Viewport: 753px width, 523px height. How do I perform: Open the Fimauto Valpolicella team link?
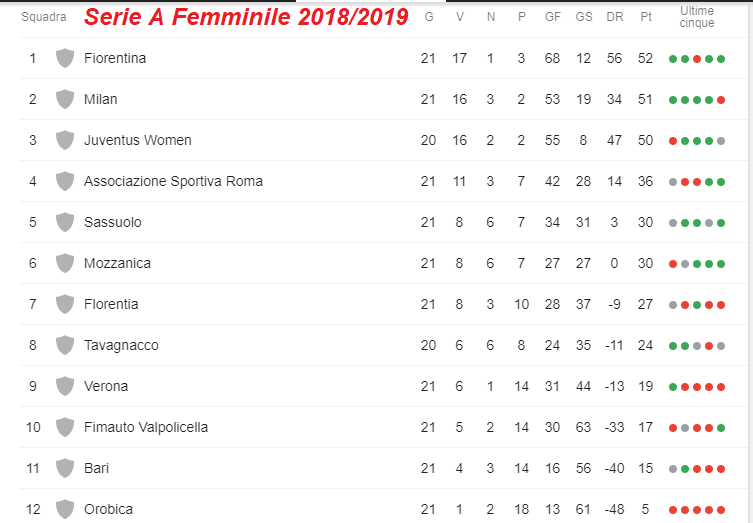[146, 427]
